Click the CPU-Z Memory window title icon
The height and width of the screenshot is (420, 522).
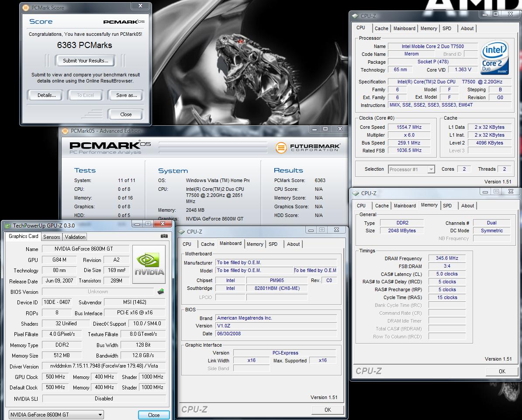click(356, 193)
